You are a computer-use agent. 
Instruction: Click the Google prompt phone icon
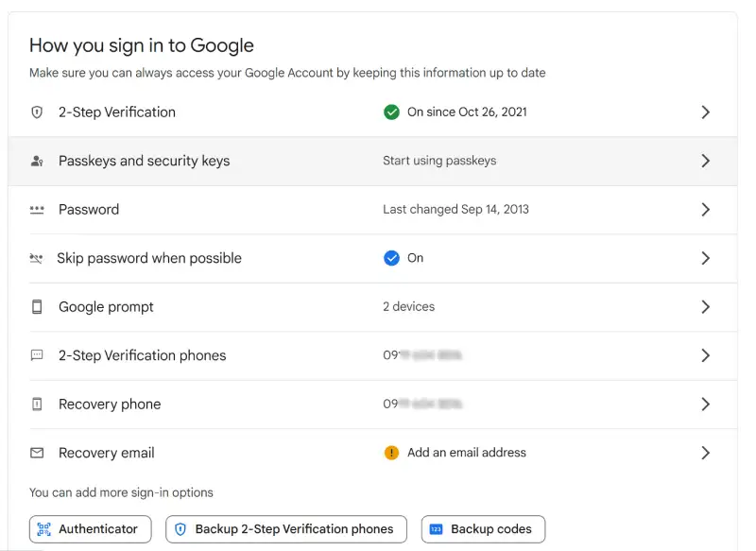point(37,307)
